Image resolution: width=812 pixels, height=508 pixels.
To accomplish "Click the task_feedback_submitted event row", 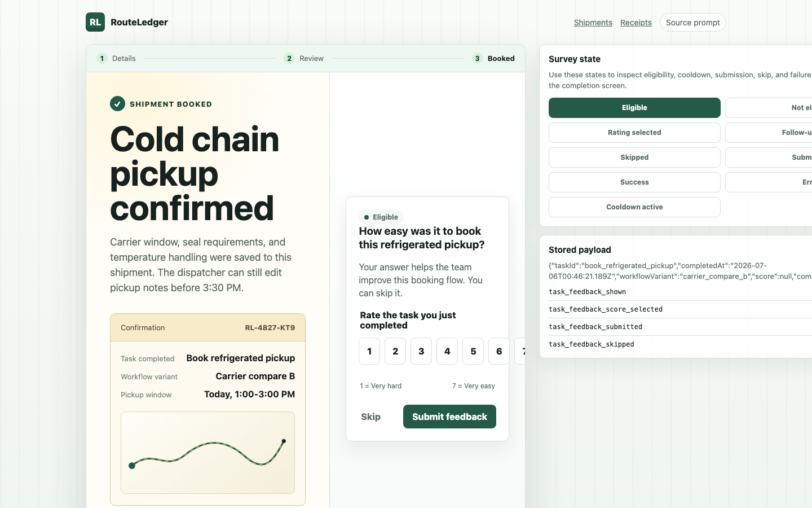I will tap(680, 327).
